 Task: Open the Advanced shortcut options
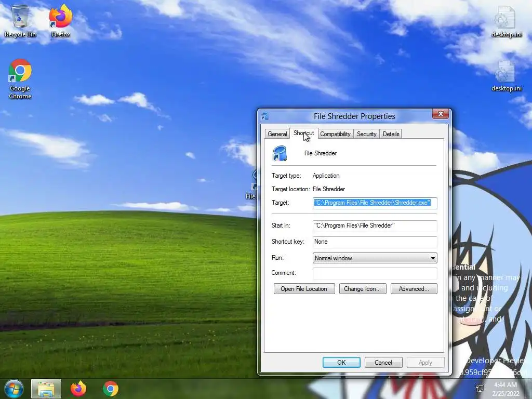click(x=414, y=289)
